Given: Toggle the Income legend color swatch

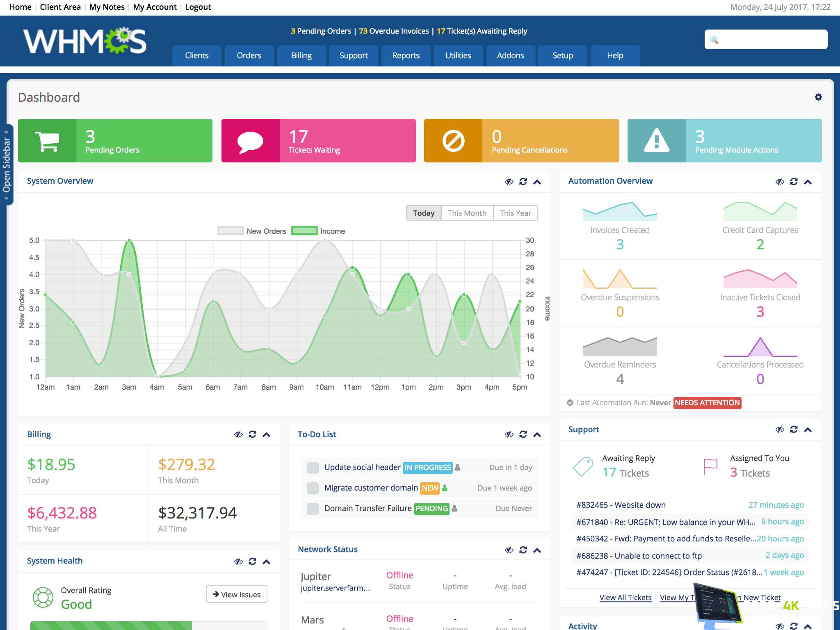Looking at the screenshot, I should [304, 231].
